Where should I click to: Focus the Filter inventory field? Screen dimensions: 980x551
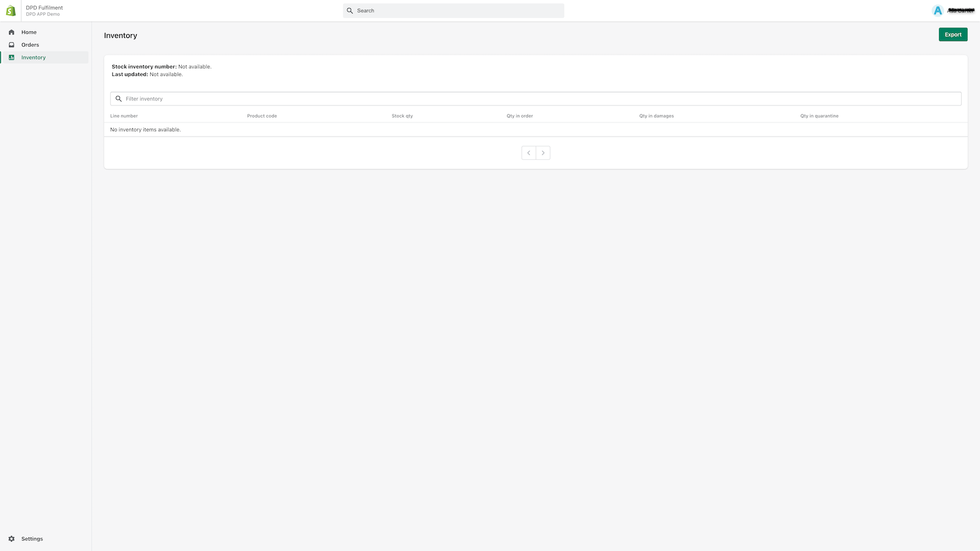536,99
